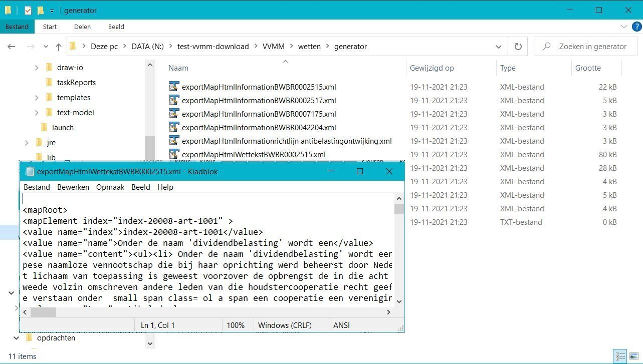Switch to large icons view in status bar
The height and width of the screenshot is (364, 643).
pos(635,356)
